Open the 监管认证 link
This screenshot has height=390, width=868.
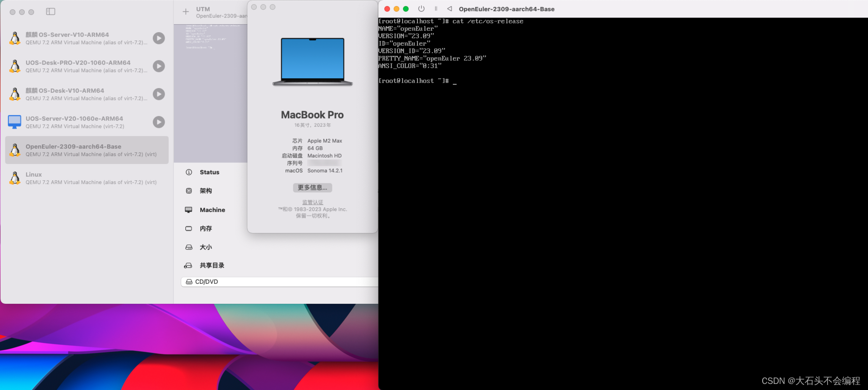[x=313, y=202]
